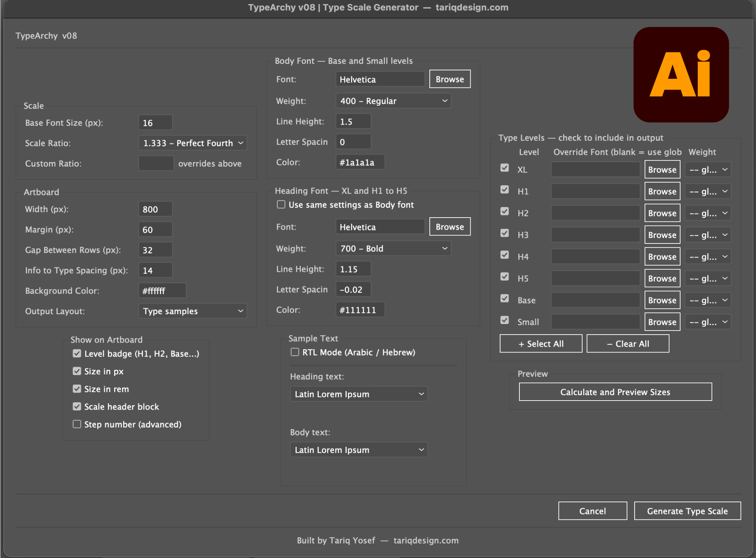Browse for the Body Font
This screenshot has width=756, height=558.
pos(449,79)
